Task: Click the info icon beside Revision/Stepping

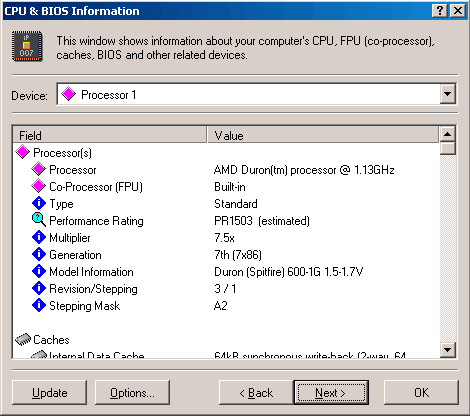Action: click(39, 288)
